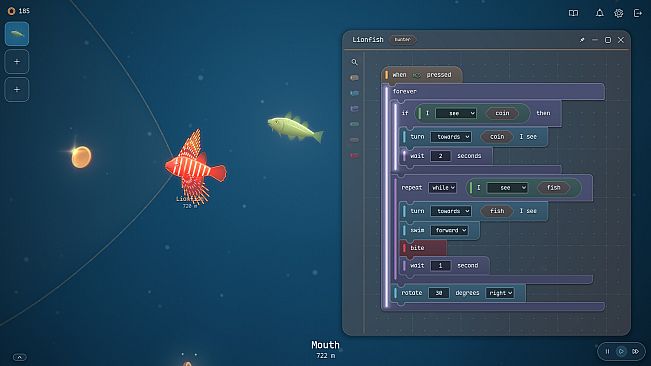Click the play button in playback controls
651x366 pixels.
621,351
